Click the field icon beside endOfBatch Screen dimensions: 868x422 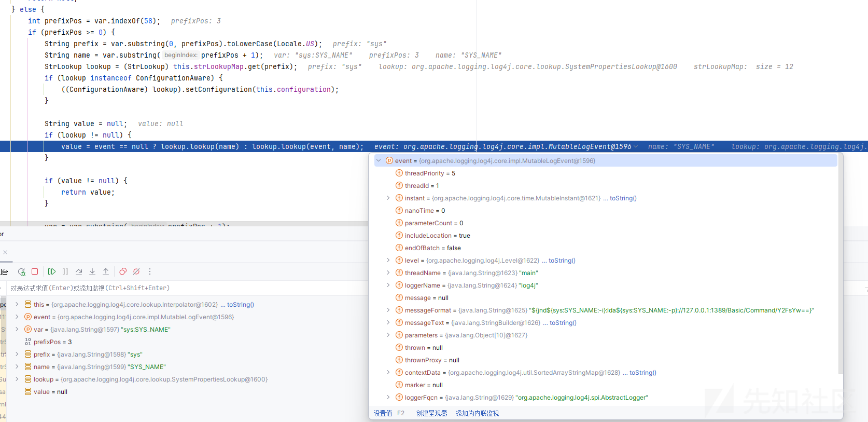[399, 248]
